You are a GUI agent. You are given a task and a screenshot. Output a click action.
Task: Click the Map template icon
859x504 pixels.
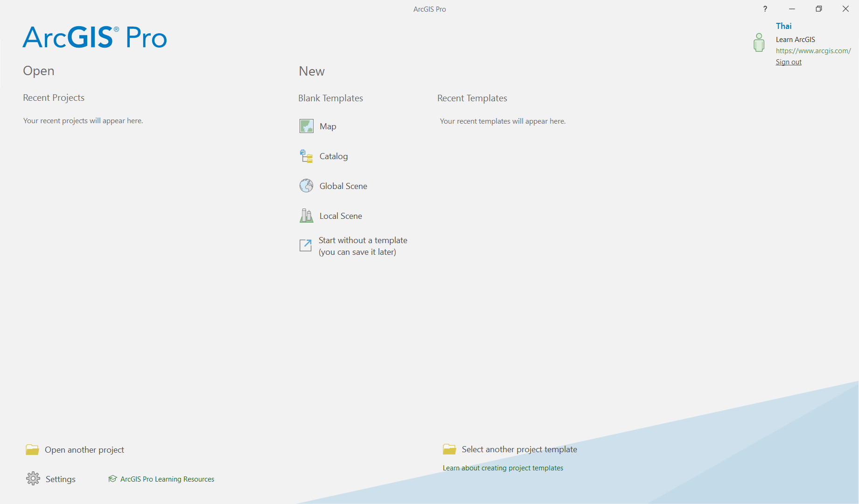[306, 126]
